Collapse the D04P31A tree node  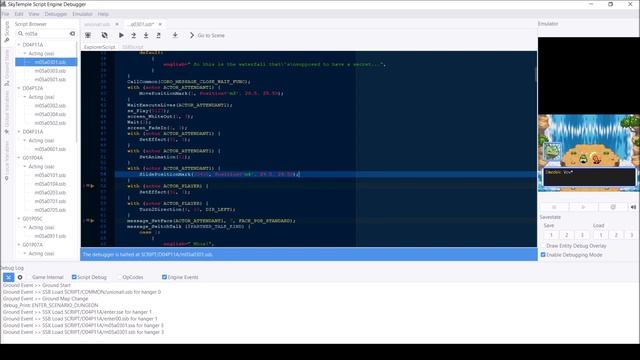(19, 132)
